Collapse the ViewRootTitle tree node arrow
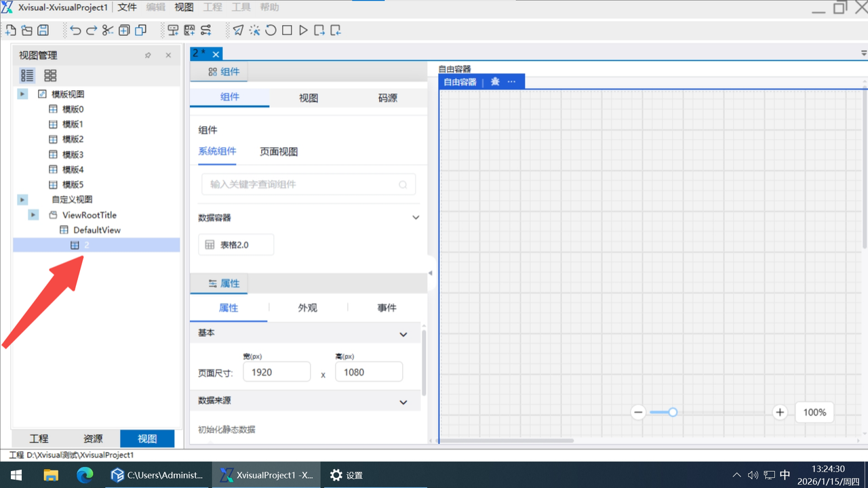868x488 pixels. 33,215
